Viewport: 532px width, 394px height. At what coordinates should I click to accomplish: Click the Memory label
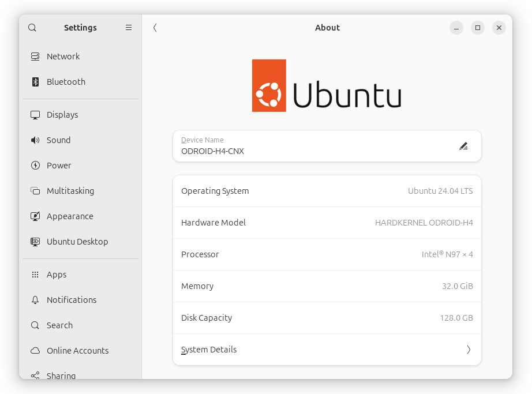pyautogui.click(x=197, y=287)
